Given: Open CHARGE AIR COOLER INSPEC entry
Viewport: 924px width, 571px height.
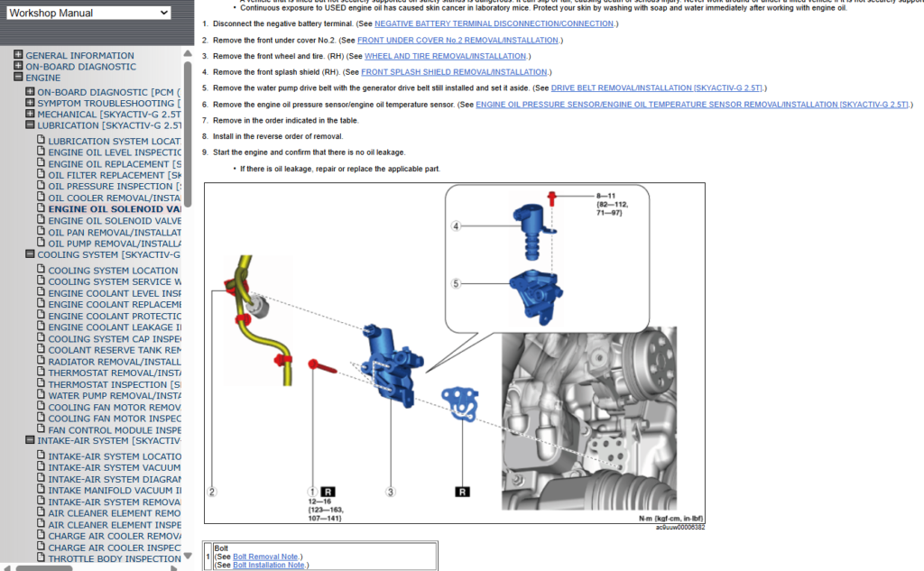Looking at the screenshot, I should (x=115, y=548).
